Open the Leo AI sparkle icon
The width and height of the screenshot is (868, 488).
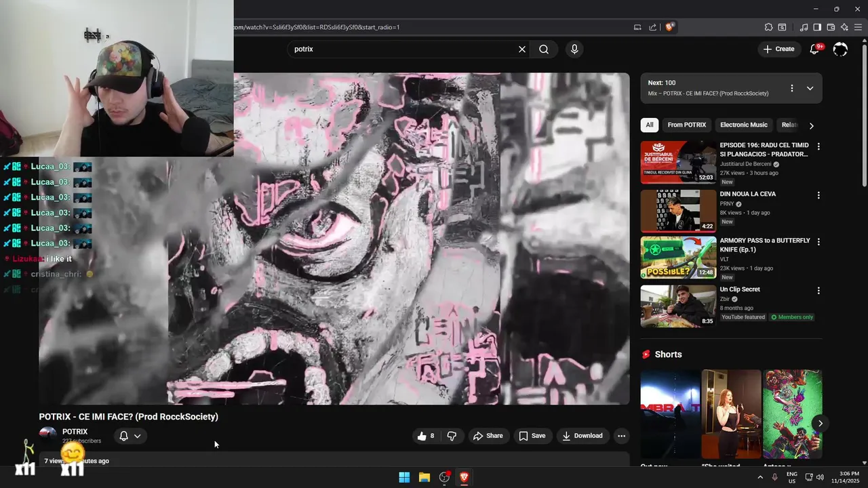tap(844, 27)
